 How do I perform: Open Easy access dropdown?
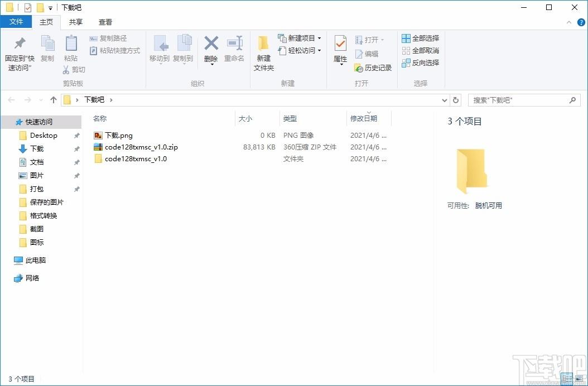[300, 50]
